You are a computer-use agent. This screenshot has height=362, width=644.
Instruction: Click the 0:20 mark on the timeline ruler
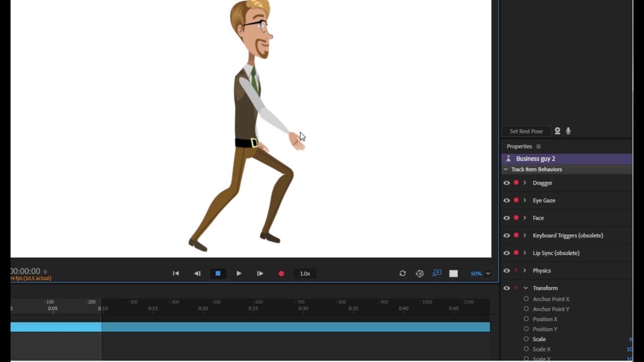coord(203,309)
